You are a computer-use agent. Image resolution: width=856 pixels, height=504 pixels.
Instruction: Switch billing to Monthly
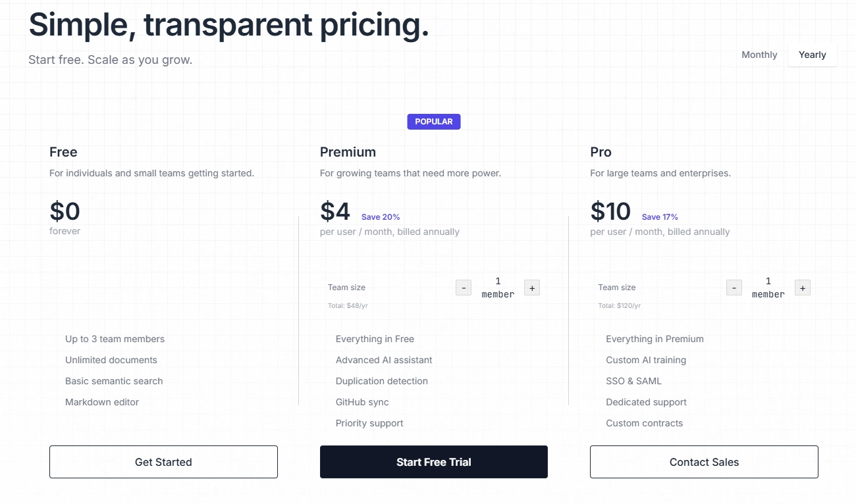pyautogui.click(x=759, y=55)
